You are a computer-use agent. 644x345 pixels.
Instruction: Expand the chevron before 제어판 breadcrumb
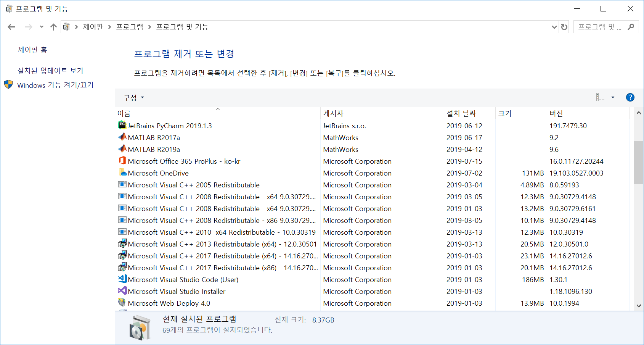pyautogui.click(x=77, y=27)
